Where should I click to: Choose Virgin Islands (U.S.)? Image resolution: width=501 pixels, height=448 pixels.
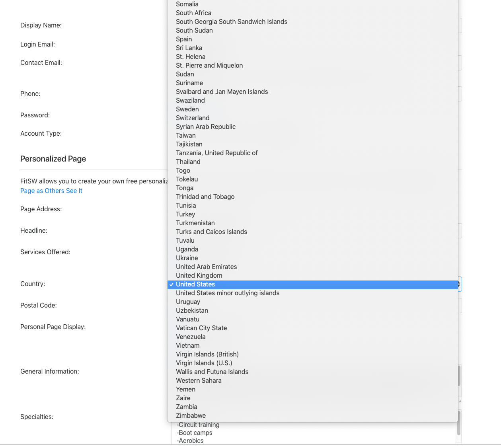coord(313,363)
